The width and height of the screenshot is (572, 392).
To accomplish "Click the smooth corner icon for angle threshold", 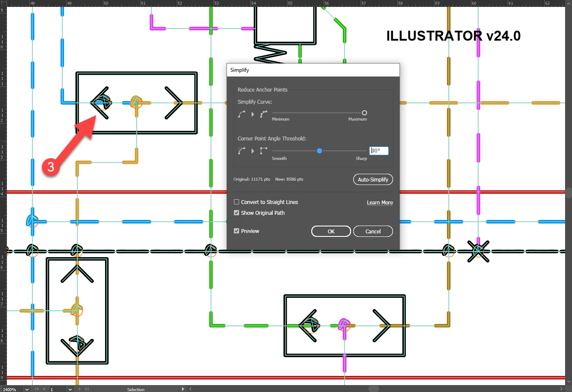I will point(242,151).
